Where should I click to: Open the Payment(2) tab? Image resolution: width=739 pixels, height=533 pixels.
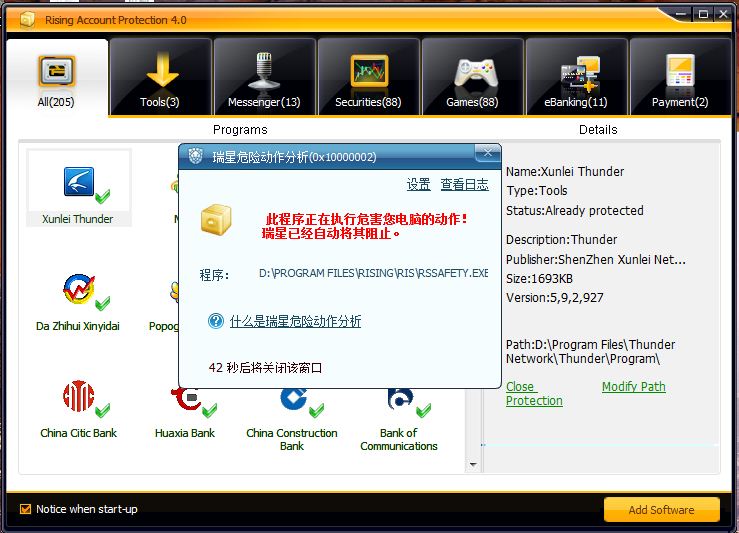pyautogui.click(x=680, y=78)
